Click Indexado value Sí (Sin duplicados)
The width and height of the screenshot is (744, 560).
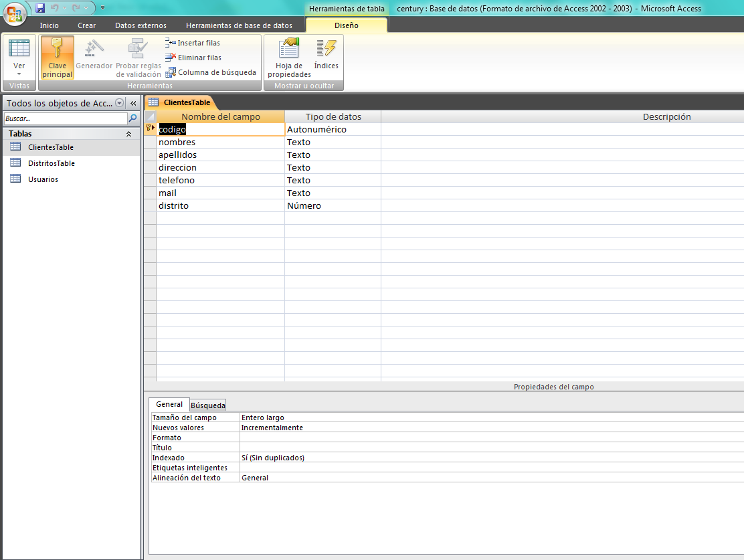click(x=492, y=458)
